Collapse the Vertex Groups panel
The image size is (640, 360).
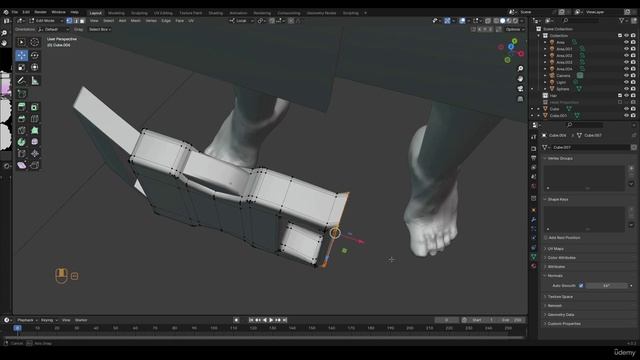[x=560, y=158]
